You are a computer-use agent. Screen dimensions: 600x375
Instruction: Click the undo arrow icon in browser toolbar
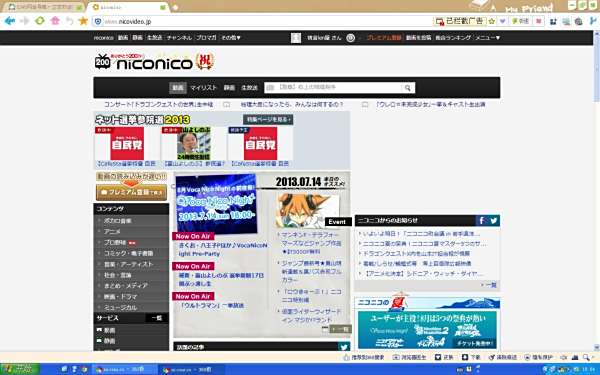pos(70,21)
